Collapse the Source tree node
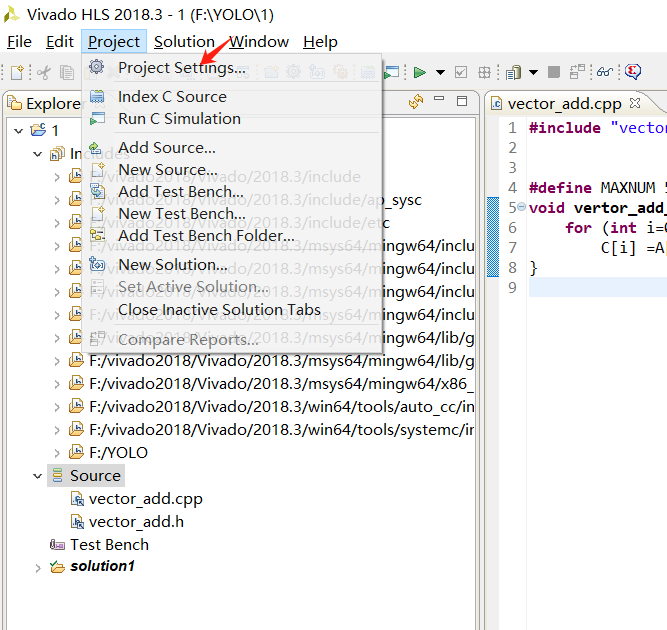The width and height of the screenshot is (667, 630). (x=37, y=476)
